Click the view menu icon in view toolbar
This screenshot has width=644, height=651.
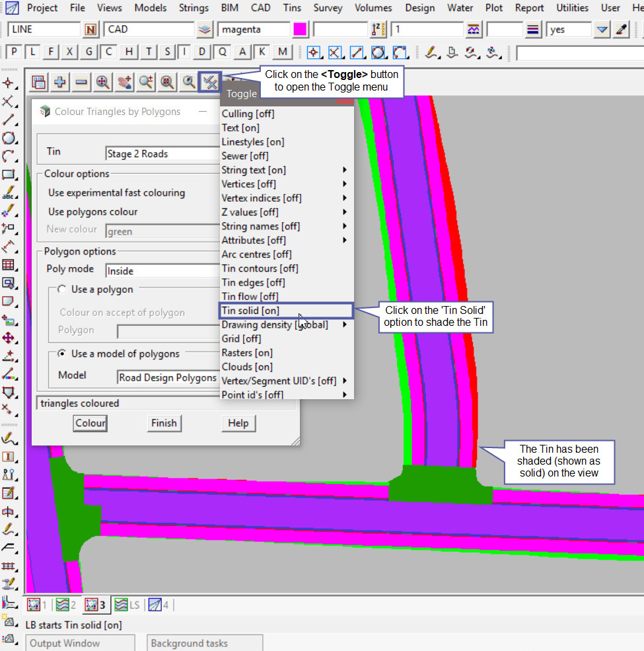(x=38, y=82)
